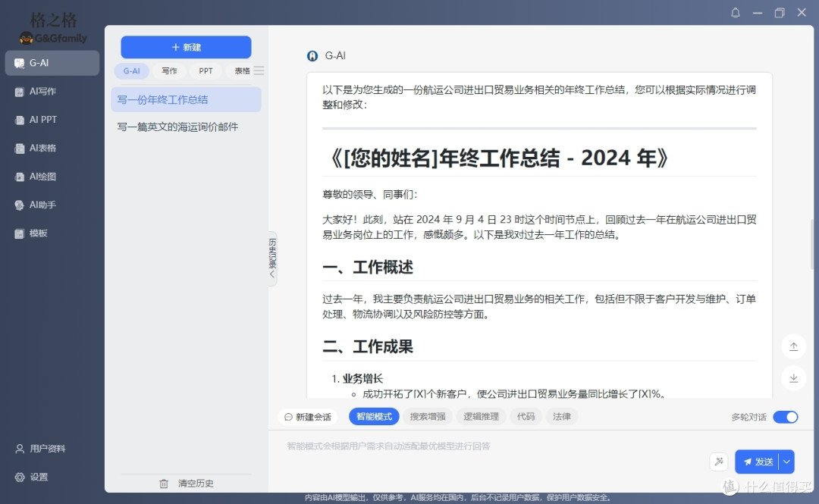Select 逻辑推理 mode
This screenshot has height=504, width=819.
point(481,416)
